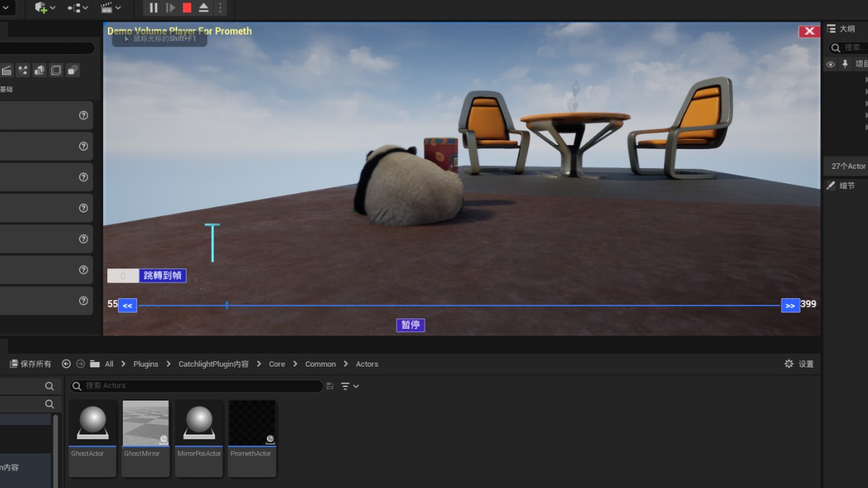
Task: Open the Cinematics clapperboard icon
Action: pyautogui.click(x=106, y=8)
